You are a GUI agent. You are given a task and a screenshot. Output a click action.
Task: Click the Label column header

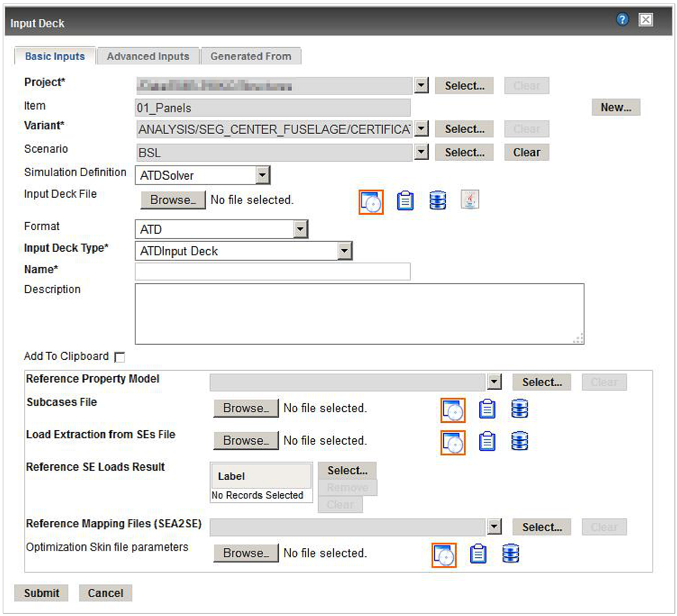261,476
